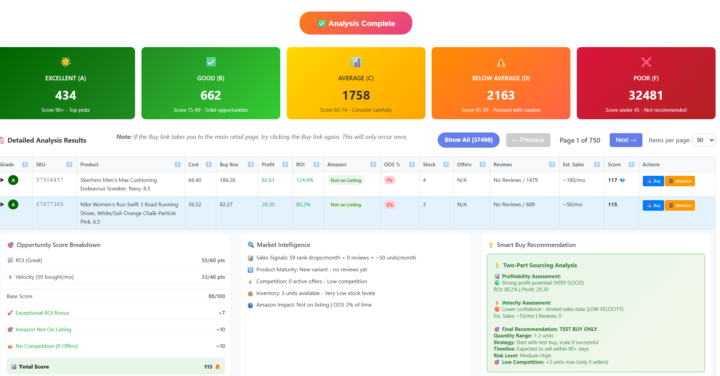720x376 pixels.
Task: Click the filter icon on the OOS % column
Action: (x=412, y=164)
